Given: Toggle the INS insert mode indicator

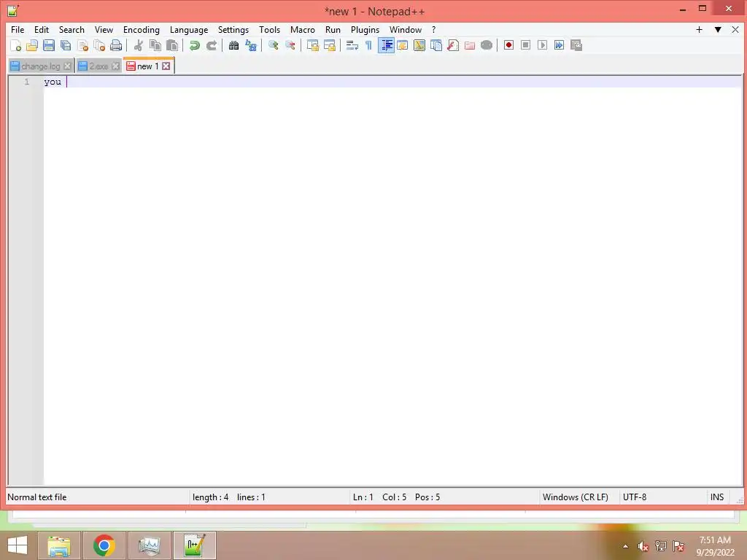Looking at the screenshot, I should (717, 497).
